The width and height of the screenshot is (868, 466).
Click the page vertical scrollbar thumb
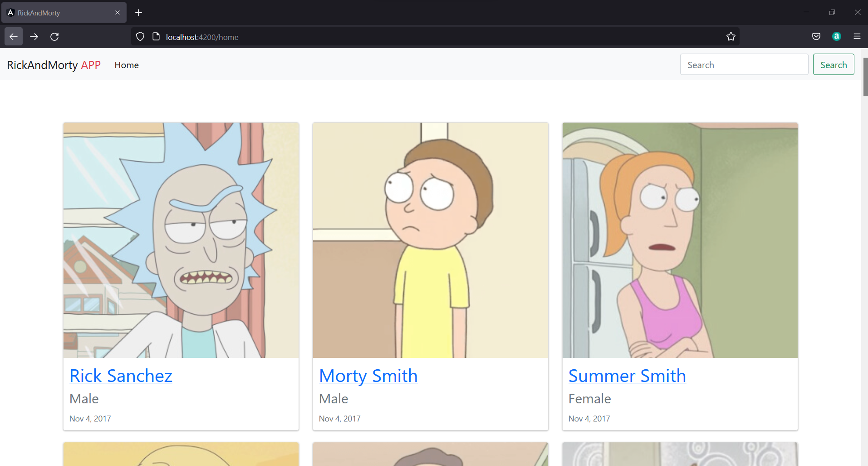pyautogui.click(x=865, y=77)
